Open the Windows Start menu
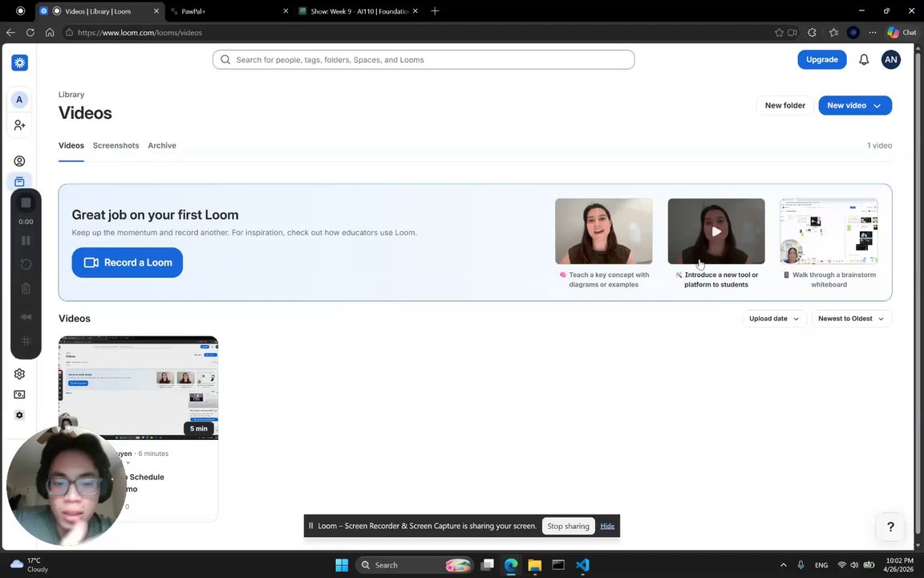 (x=342, y=565)
